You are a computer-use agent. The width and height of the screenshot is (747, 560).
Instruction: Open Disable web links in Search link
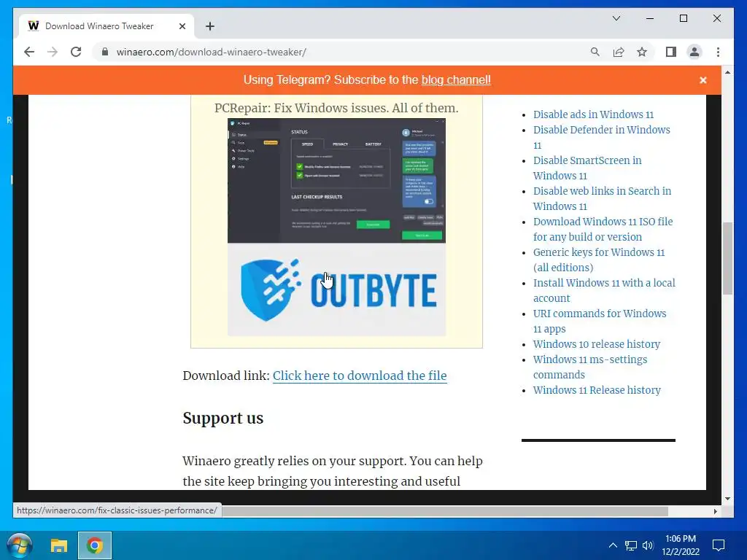[602, 198]
